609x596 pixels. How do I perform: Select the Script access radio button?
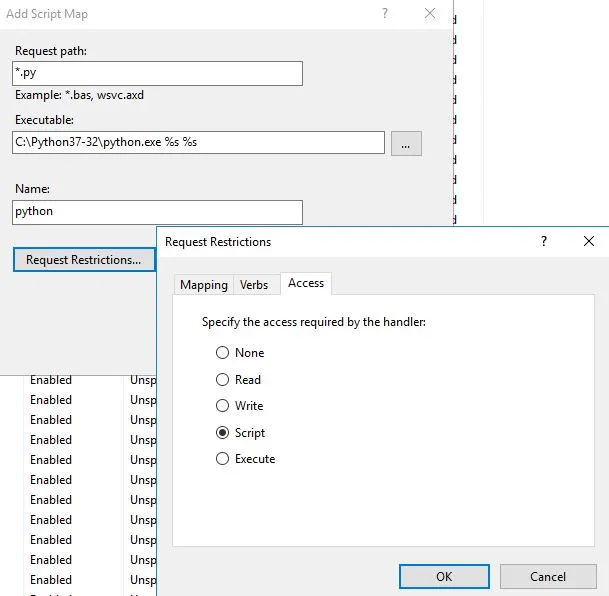pyautogui.click(x=222, y=433)
